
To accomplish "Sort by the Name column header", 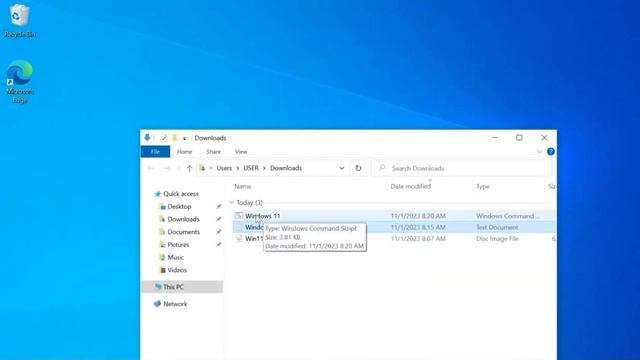I will point(243,187).
